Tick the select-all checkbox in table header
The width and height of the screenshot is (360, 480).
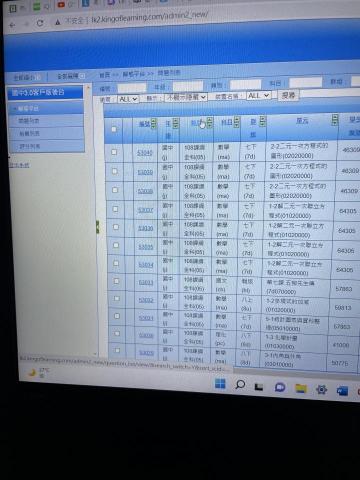(114, 129)
